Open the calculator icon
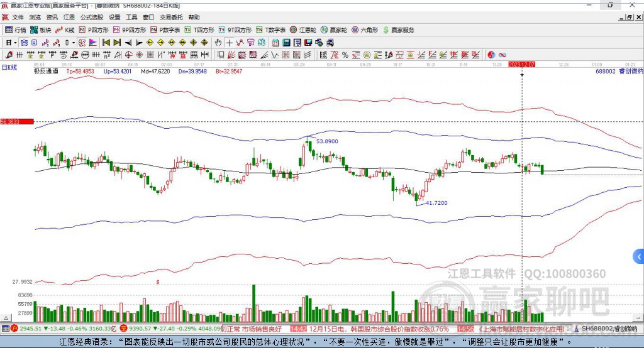 pyautogui.click(x=286, y=43)
